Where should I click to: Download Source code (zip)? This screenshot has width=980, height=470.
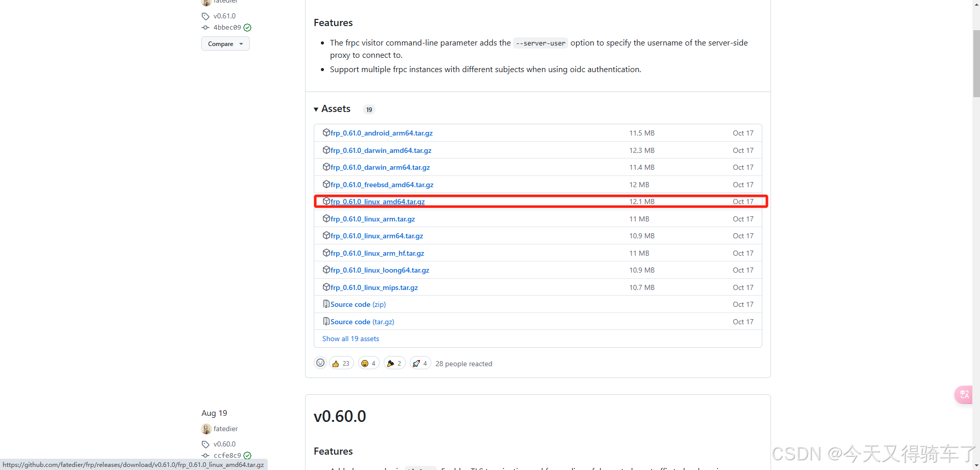[358, 304]
